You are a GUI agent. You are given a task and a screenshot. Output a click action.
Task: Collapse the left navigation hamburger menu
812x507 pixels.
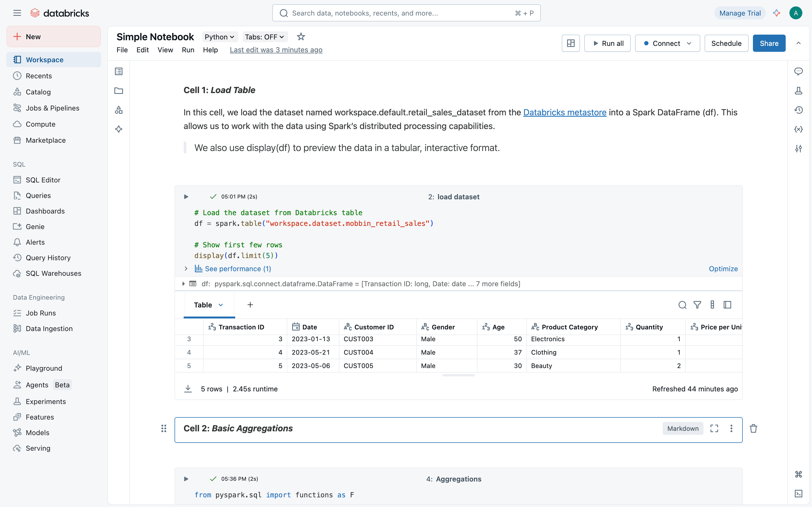click(x=17, y=13)
